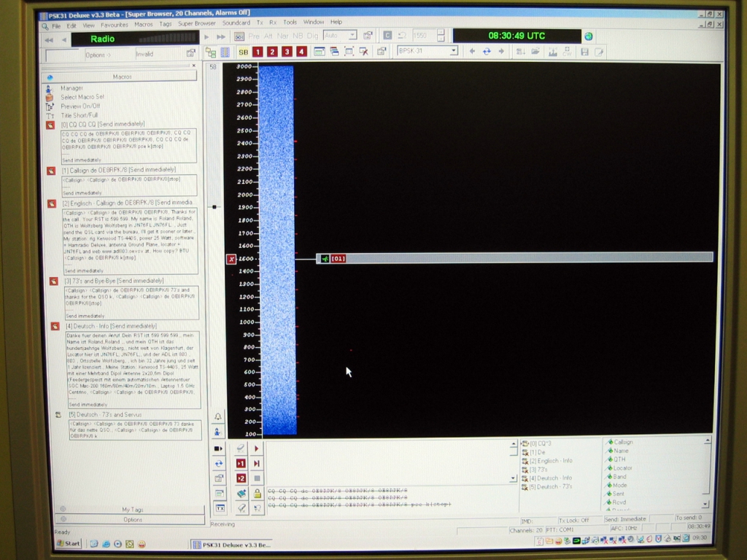Click the globe icon beside UTC clock
The image size is (747, 560).
click(589, 36)
